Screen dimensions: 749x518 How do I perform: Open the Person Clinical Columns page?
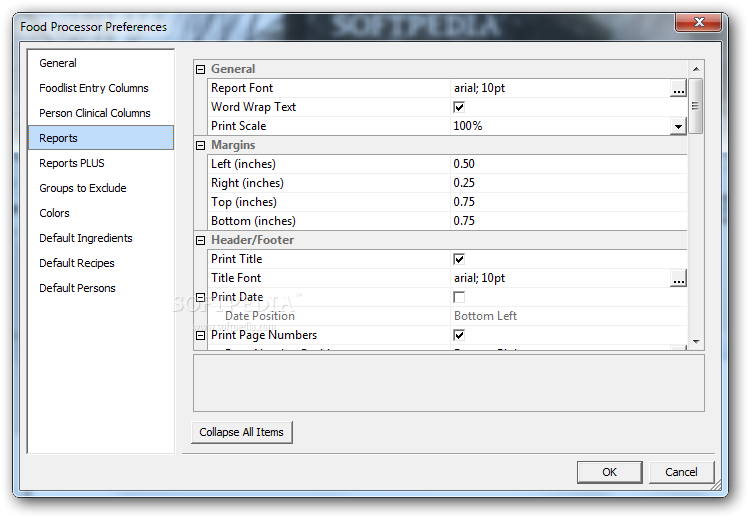click(101, 113)
